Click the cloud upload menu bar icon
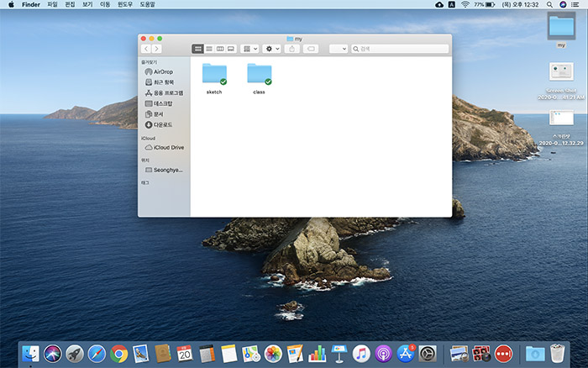588x368 pixels. [x=439, y=4]
